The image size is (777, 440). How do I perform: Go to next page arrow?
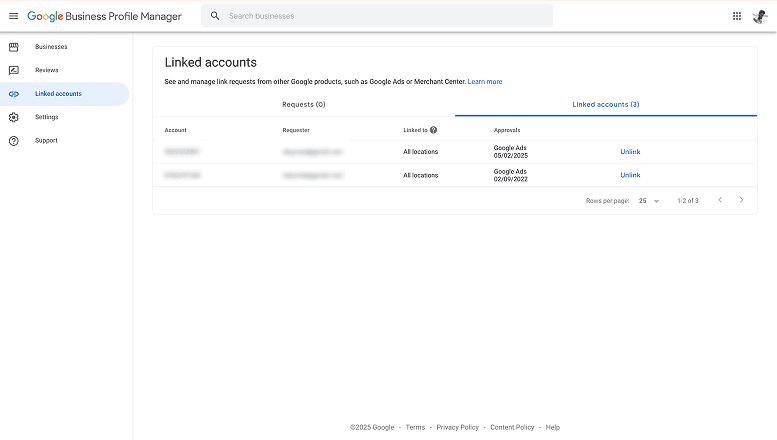point(741,200)
